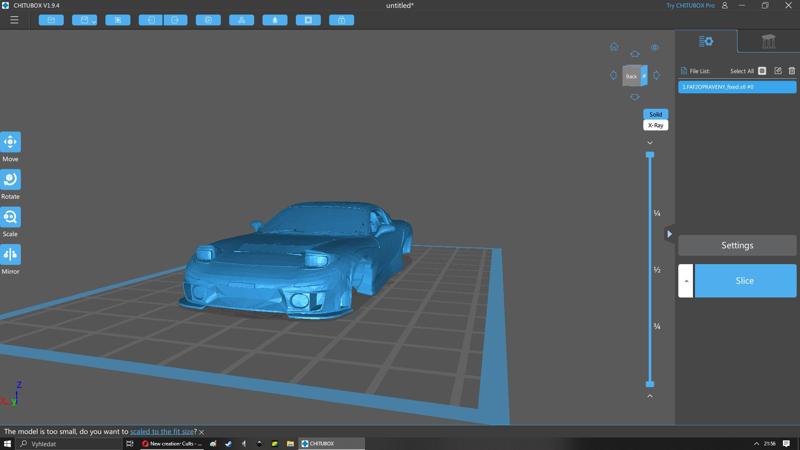Click the Redo toolbar button
The image size is (800, 450).
175,20
